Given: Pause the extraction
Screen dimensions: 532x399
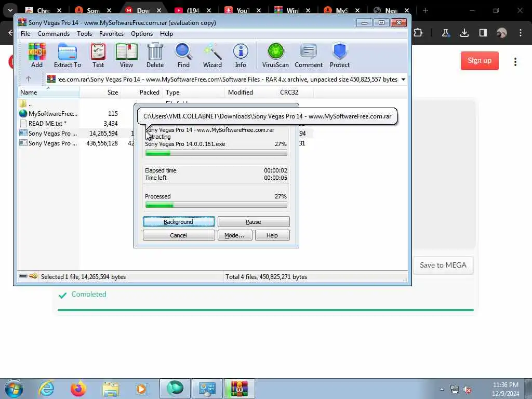Looking at the screenshot, I should coord(254,221).
